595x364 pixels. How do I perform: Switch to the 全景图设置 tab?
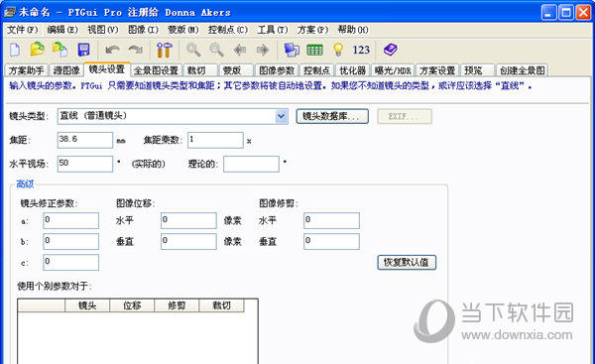156,70
